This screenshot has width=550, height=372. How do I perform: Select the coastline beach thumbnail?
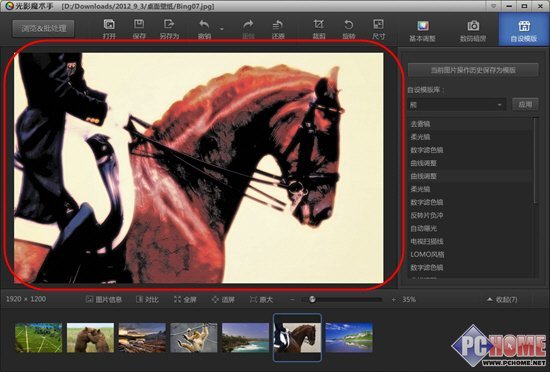coord(246,338)
